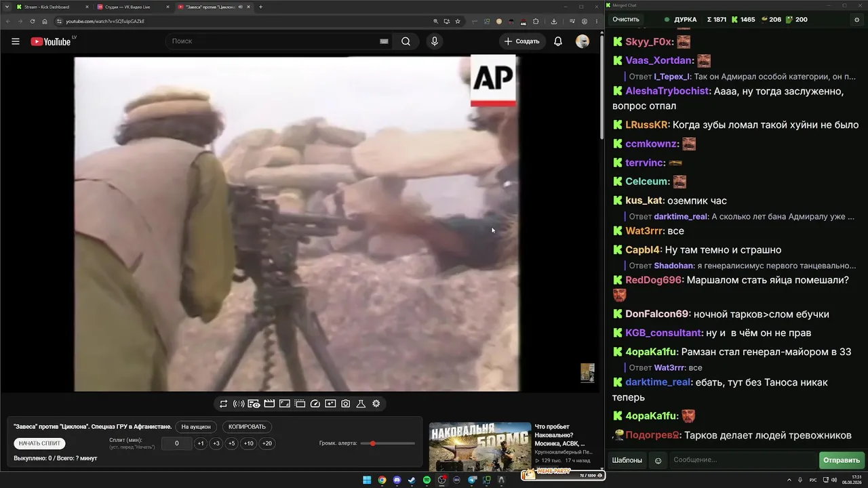868x488 pixels.
Task: Open the emoji picker in Merged Chat
Action: (658, 460)
